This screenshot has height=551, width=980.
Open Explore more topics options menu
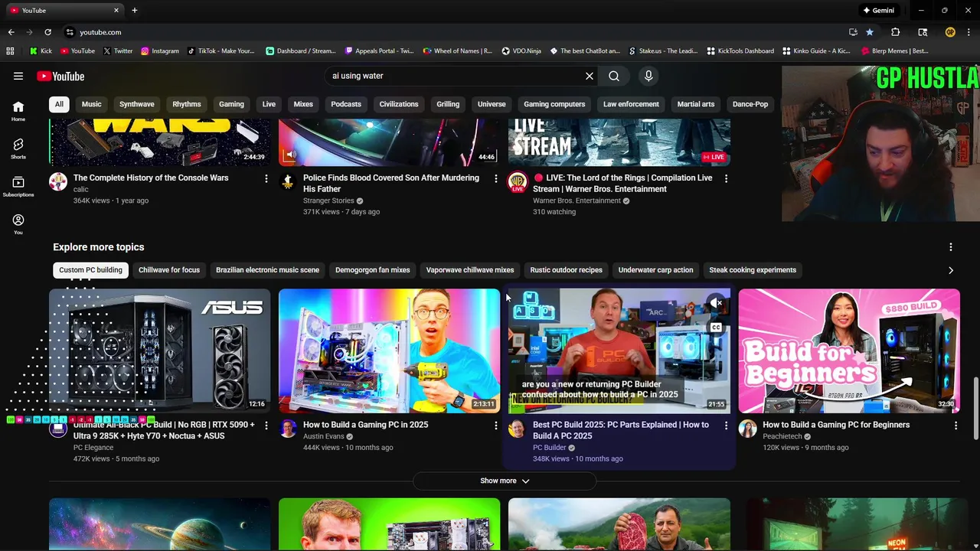(x=951, y=247)
